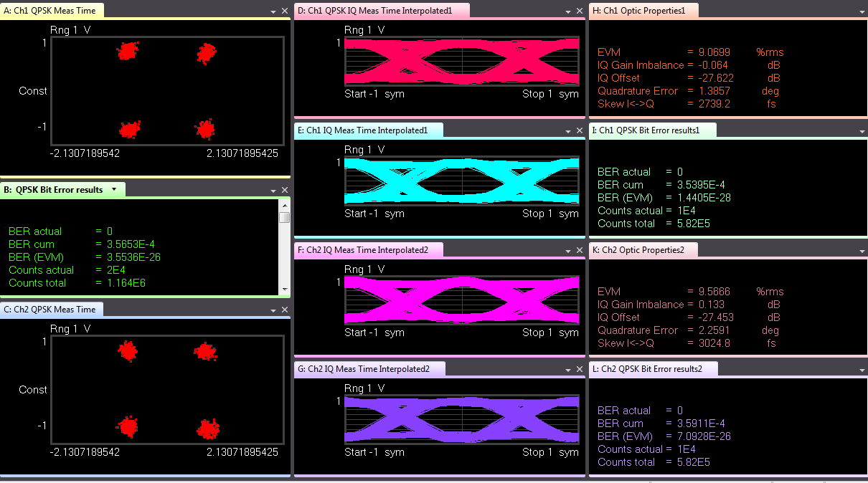Click the EVM value 9.5666 in panel K

(x=714, y=292)
